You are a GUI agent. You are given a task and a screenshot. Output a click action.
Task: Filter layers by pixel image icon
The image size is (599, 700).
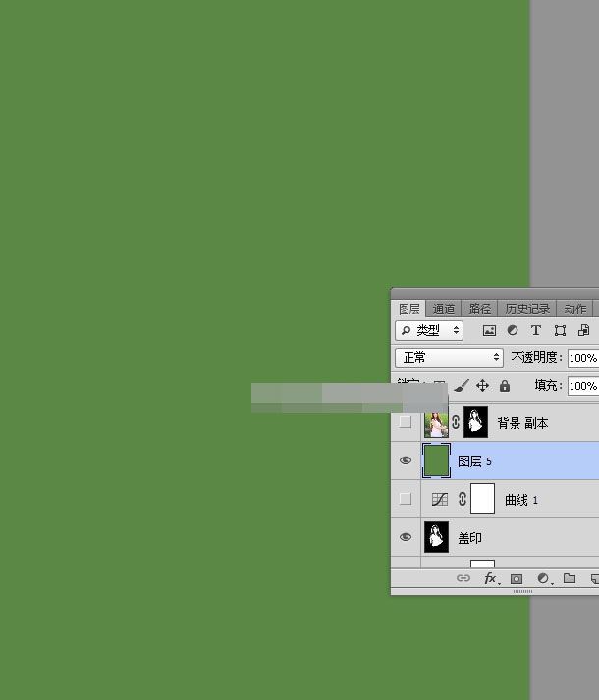click(x=489, y=330)
